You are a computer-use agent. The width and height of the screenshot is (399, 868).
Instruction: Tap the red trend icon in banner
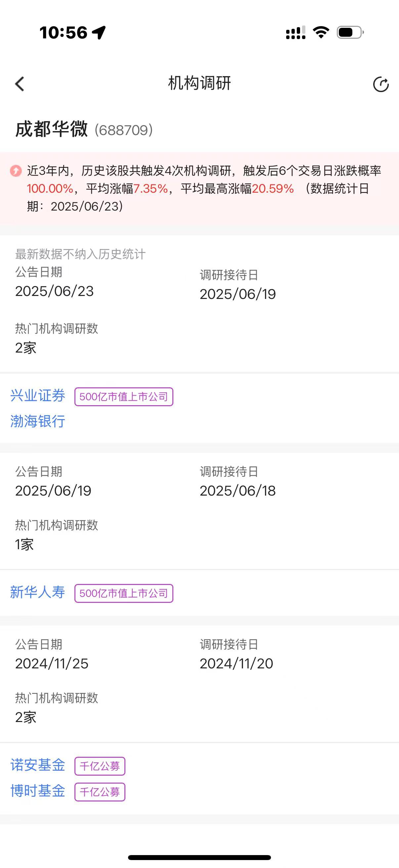coord(16,171)
